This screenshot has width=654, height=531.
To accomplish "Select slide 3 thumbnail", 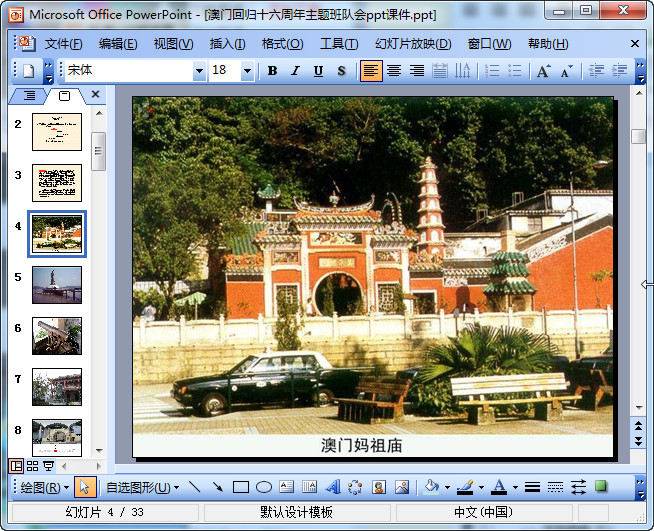I will (57, 183).
